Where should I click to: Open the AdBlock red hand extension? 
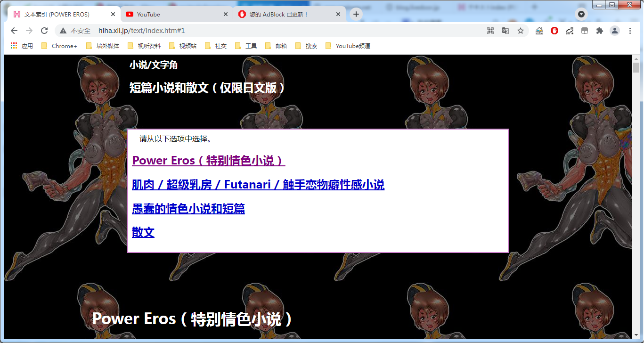coord(554,31)
